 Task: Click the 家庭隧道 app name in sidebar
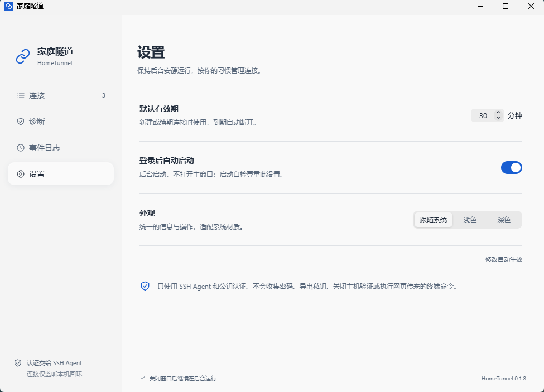55,52
